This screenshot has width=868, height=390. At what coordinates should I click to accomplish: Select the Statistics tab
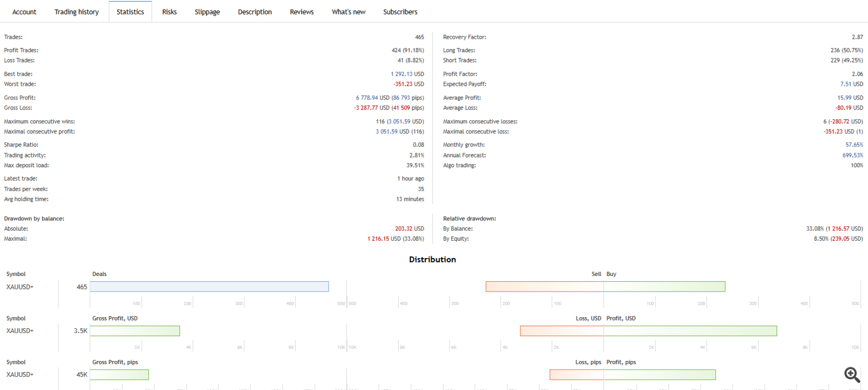(130, 12)
